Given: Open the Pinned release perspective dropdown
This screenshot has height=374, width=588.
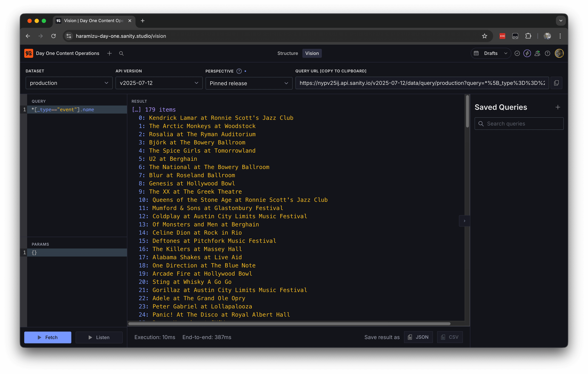Looking at the screenshot, I should coord(249,83).
